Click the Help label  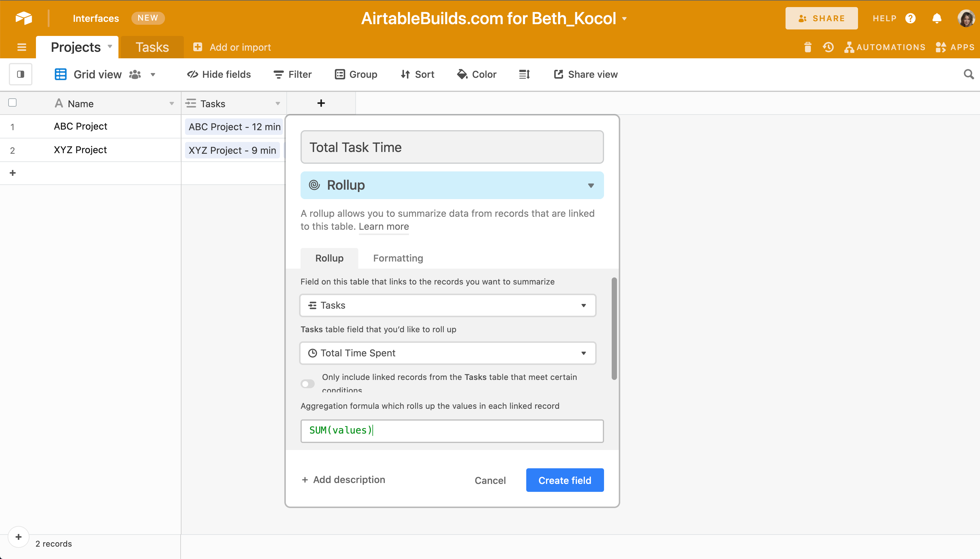point(884,19)
